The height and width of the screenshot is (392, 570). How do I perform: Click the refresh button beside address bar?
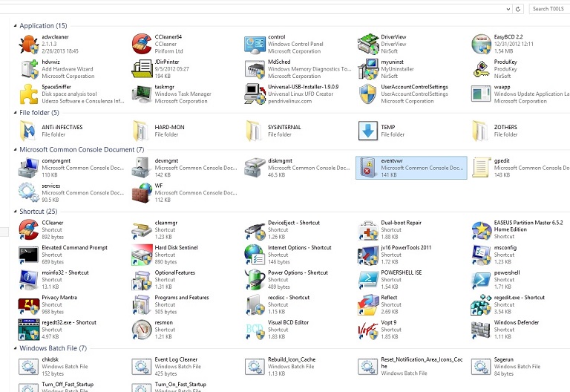[518, 9]
